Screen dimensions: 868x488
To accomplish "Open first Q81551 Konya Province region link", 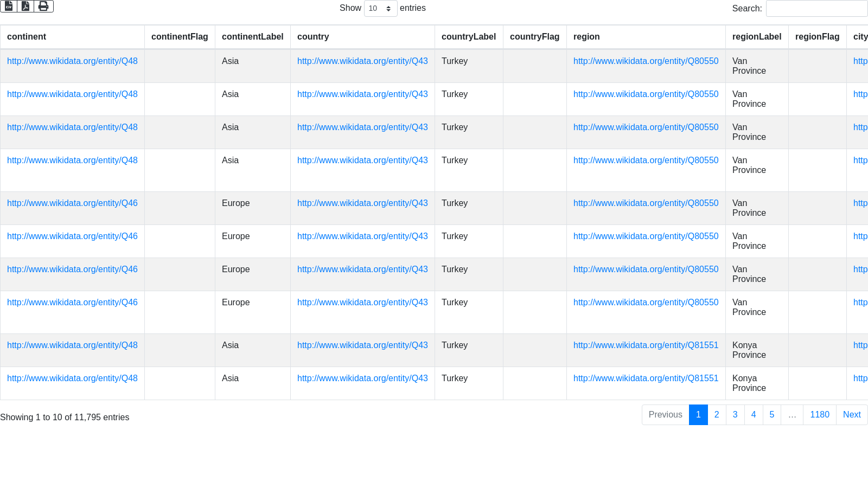I will pos(646,345).
